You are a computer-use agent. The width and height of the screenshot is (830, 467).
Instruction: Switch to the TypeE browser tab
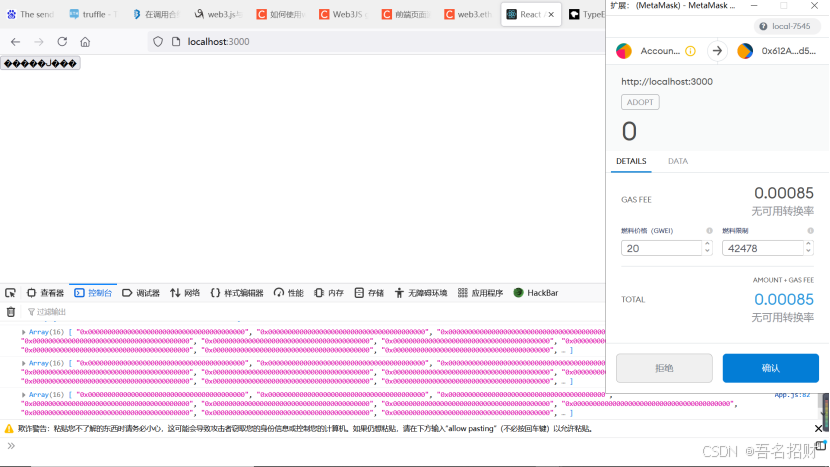[585, 14]
